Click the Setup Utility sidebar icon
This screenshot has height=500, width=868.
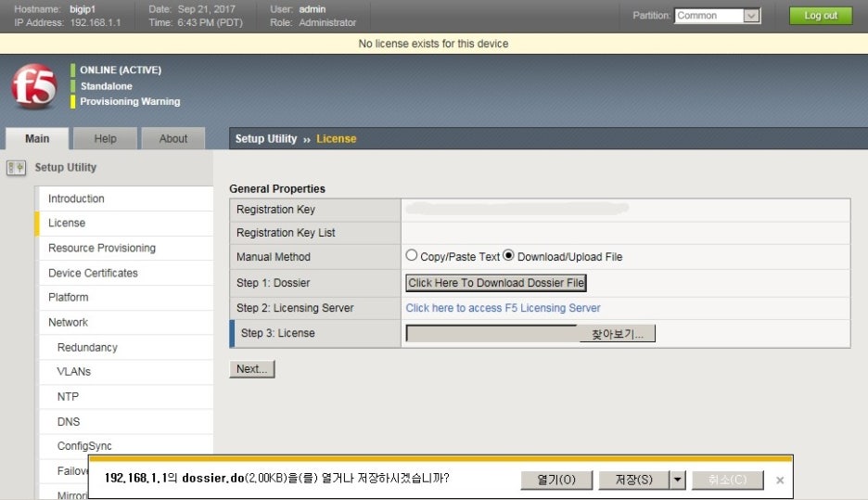point(16,168)
